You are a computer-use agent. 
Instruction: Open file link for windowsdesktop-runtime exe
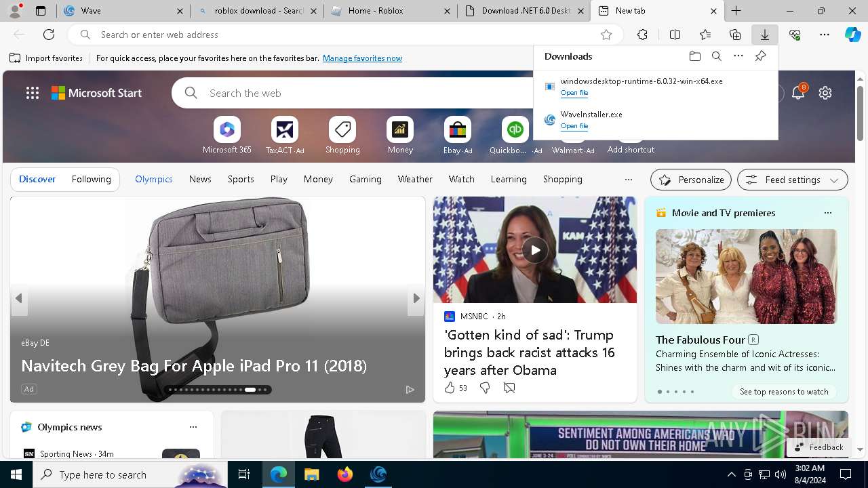[574, 93]
